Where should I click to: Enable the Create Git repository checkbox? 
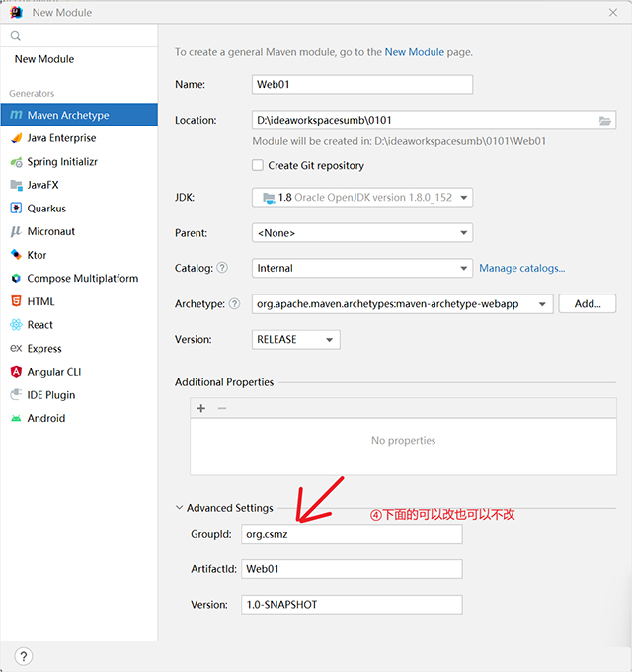click(x=258, y=166)
